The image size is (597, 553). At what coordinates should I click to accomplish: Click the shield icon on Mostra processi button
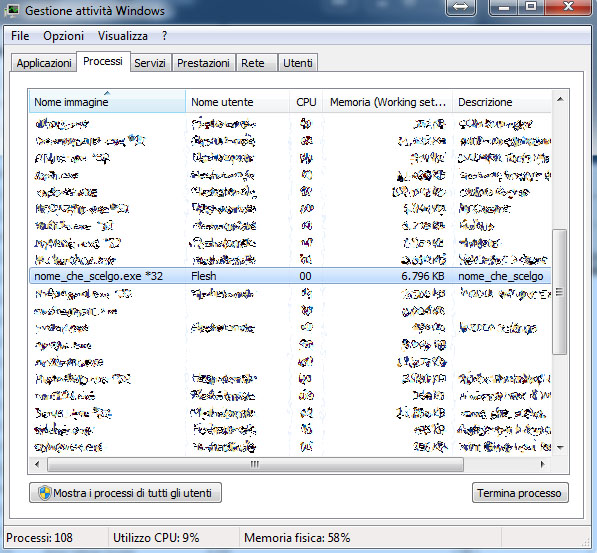tap(45, 493)
